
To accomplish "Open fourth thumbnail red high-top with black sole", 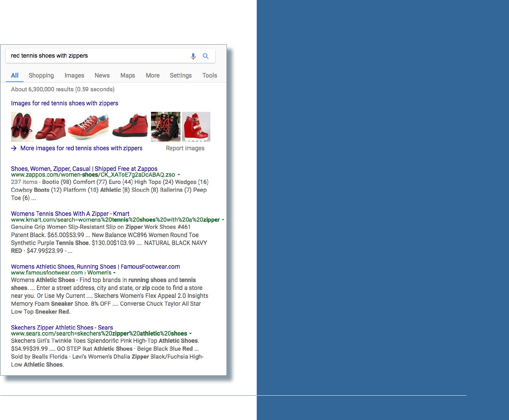I will (x=130, y=127).
